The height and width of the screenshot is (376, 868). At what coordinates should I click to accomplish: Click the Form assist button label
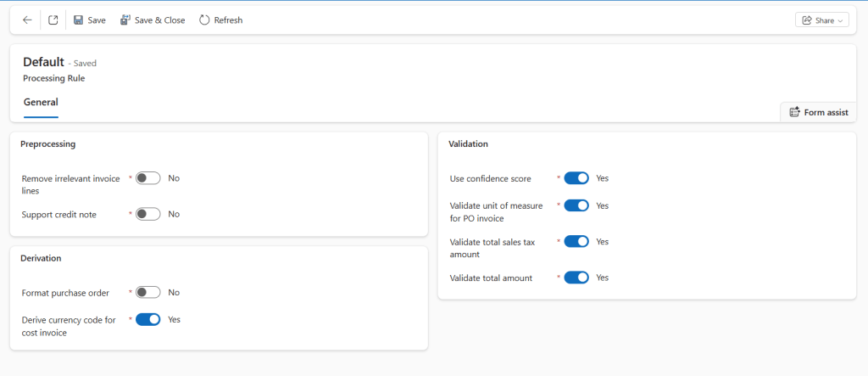pos(826,112)
